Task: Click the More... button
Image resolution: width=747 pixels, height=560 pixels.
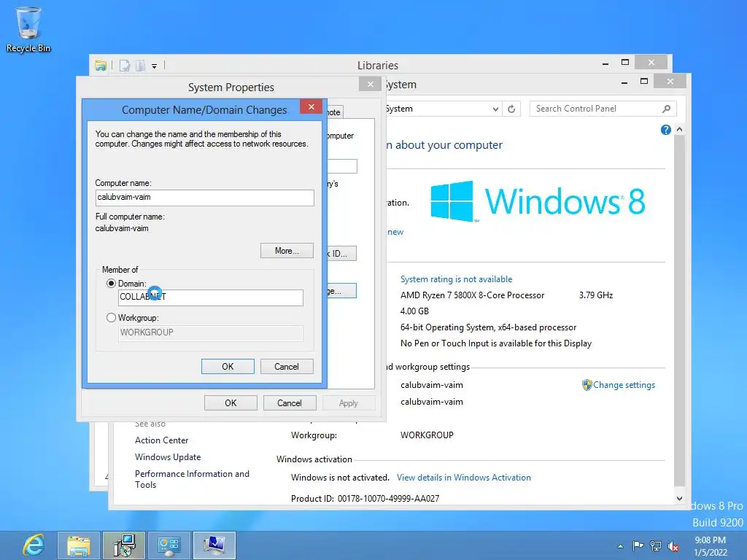Action: click(287, 251)
